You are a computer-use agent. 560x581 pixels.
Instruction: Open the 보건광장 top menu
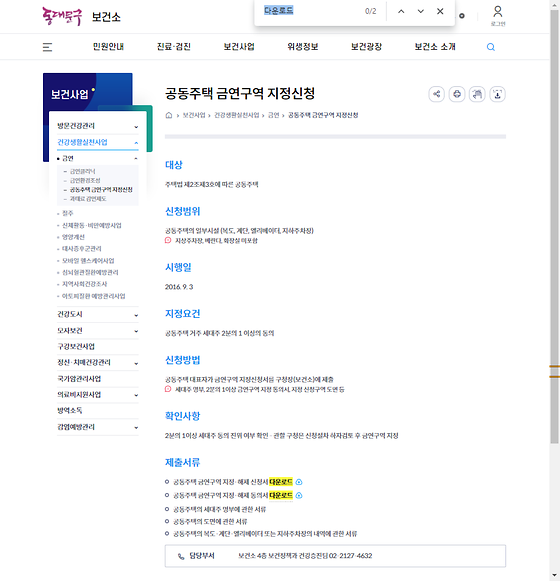pyautogui.click(x=367, y=47)
